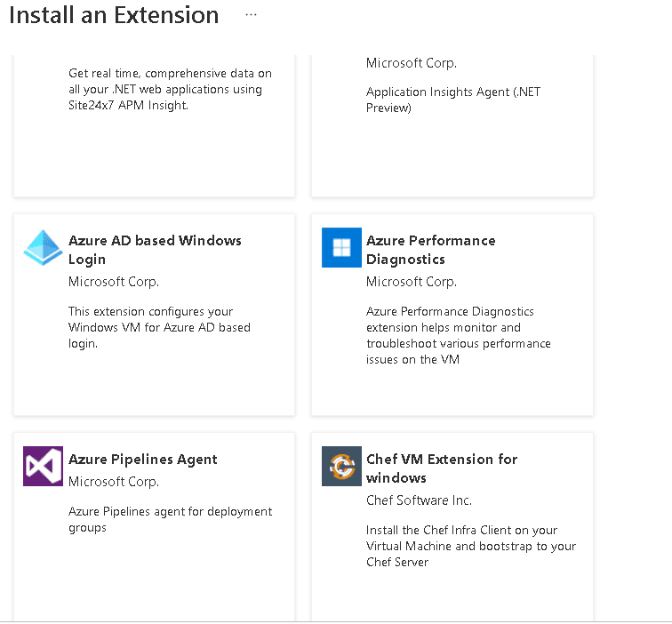Screen dimensions: 672x624
Task: Click the Application Insights Agent (.NET Preview) text
Action: tap(453, 100)
